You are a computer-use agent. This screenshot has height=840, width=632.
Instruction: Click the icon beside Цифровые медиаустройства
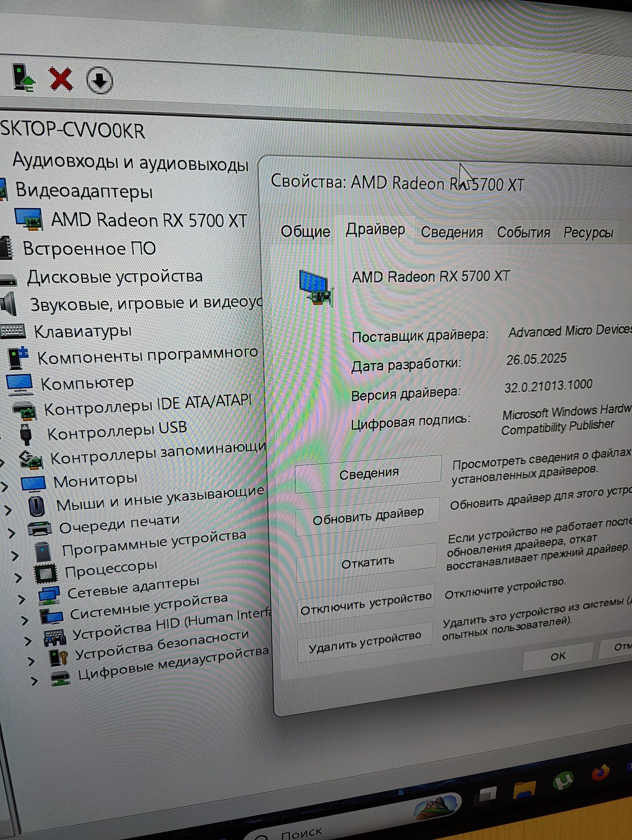(x=61, y=678)
